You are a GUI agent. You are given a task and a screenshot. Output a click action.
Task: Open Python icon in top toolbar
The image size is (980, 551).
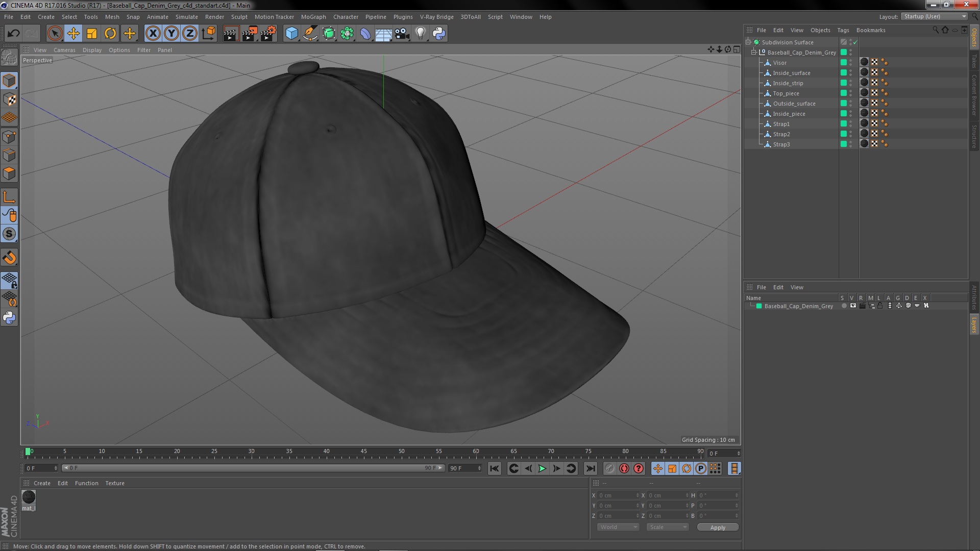[x=439, y=34]
